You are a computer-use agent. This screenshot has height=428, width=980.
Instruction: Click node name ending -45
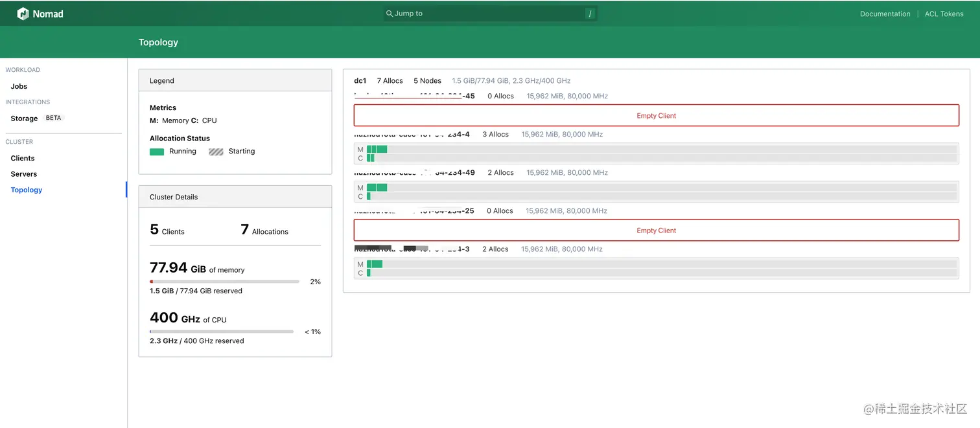click(414, 96)
